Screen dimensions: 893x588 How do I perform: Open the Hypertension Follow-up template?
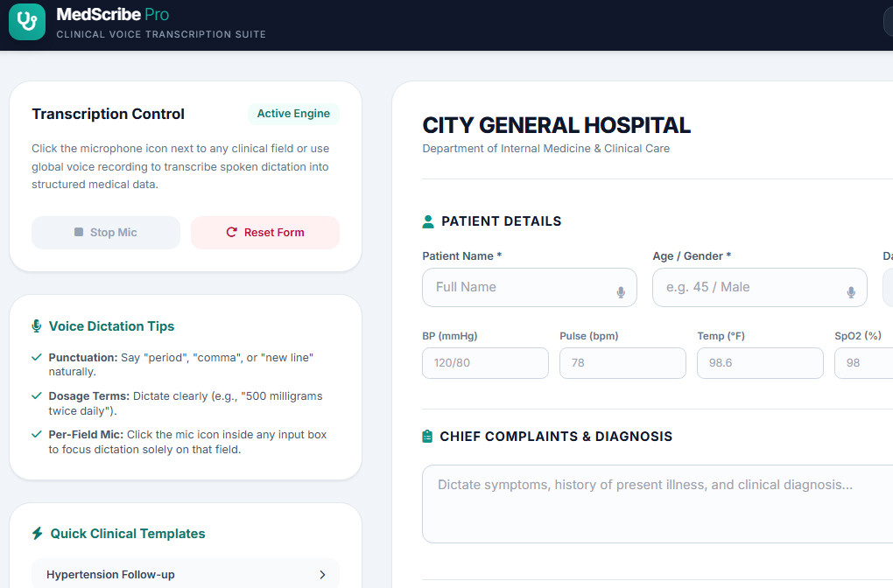[186, 574]
